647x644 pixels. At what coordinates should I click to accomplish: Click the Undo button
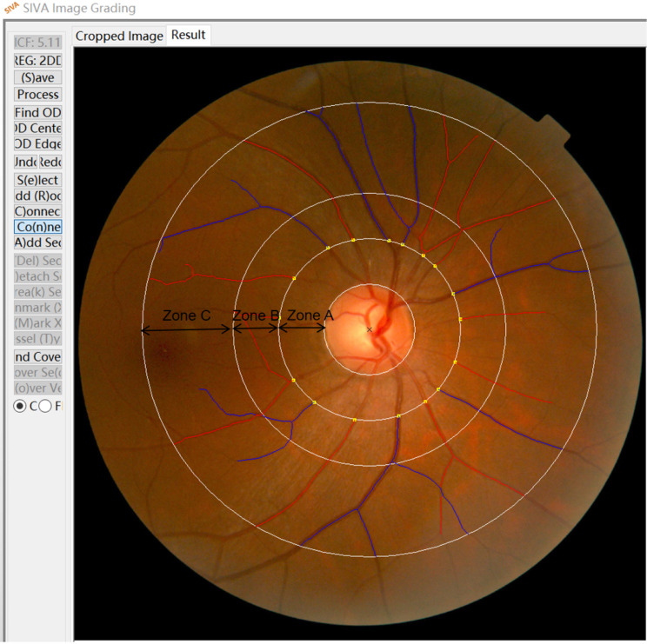pos(25,162)
